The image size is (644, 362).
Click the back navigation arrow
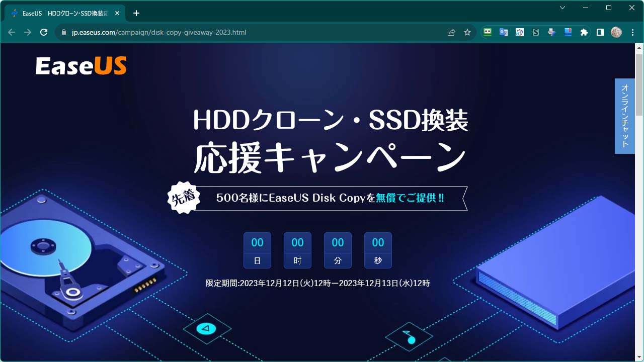[x=11, y=32]
